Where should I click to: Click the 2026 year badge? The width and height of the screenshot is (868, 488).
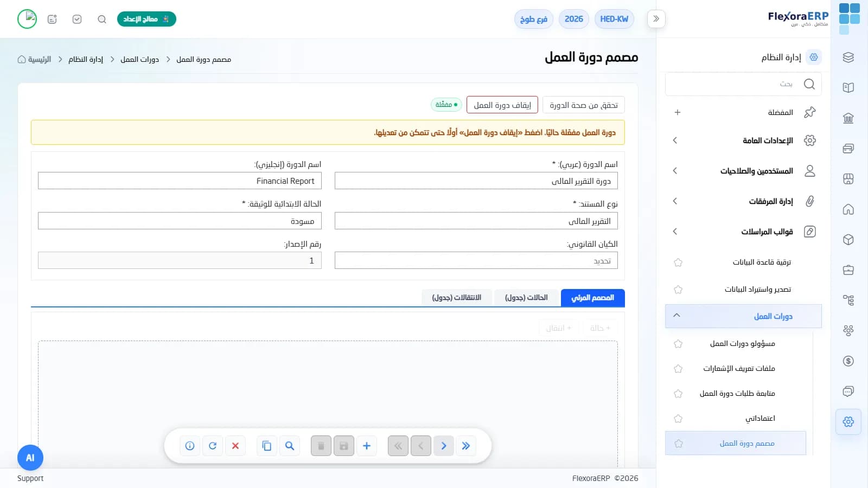pos(574,19)
